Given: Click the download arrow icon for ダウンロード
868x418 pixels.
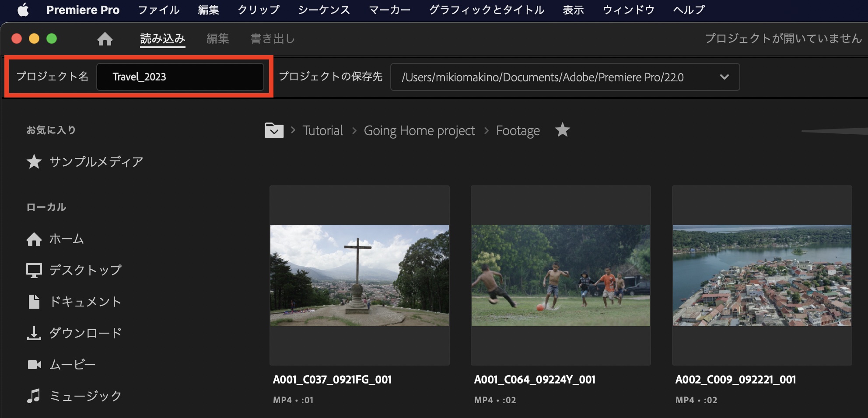Looking at the screenshot, I should pyautogui.click(x=34, y=333).
